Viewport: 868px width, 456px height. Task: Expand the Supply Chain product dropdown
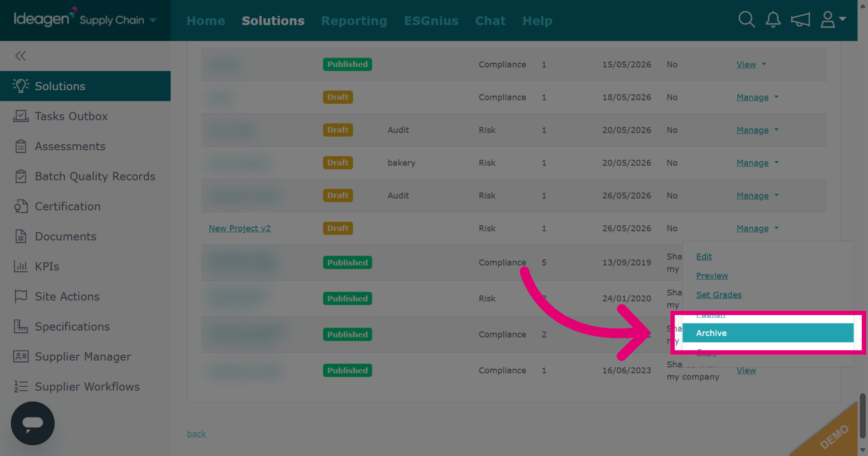pyautogui.click(x=153, y=20)
